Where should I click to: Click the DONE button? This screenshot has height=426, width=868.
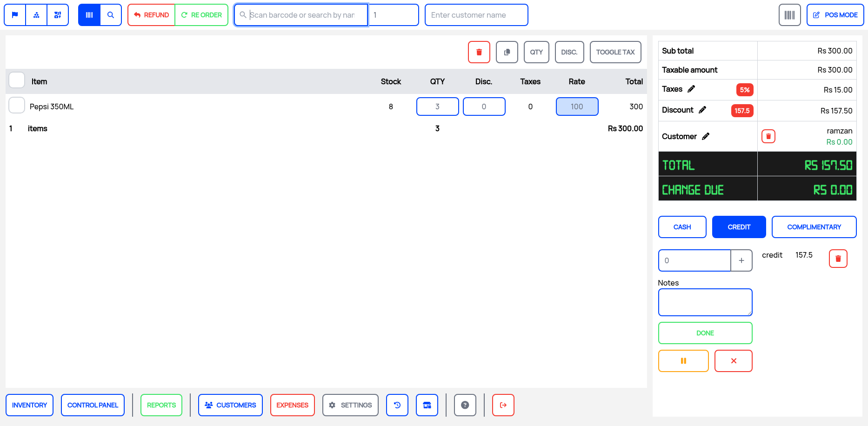point(705,333)
